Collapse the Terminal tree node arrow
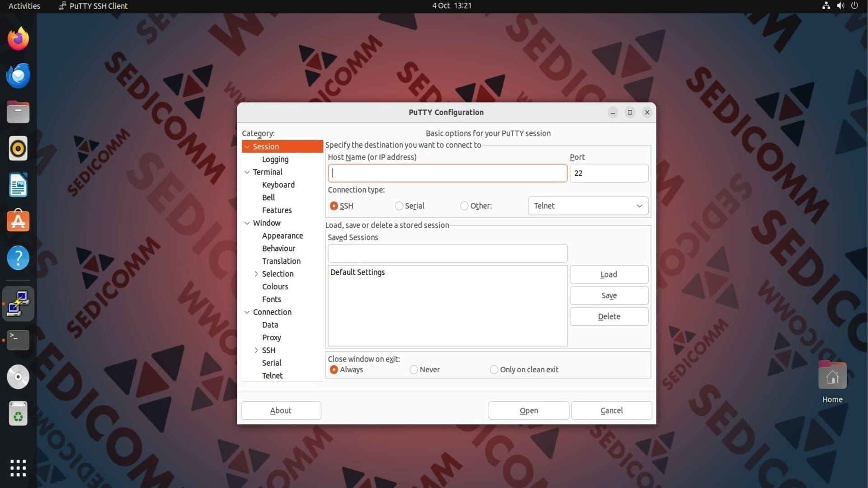 247,172
